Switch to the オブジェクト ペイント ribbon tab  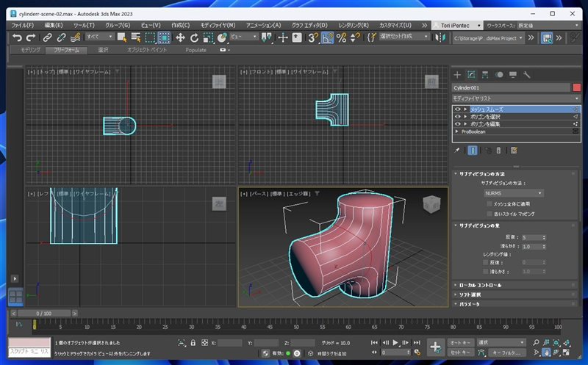[x=146, y=50]
